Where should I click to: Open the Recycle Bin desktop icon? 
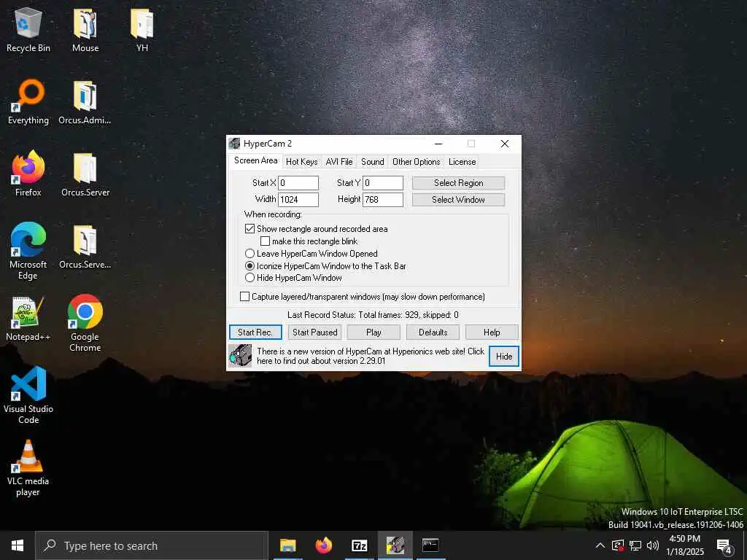[28, 29]
